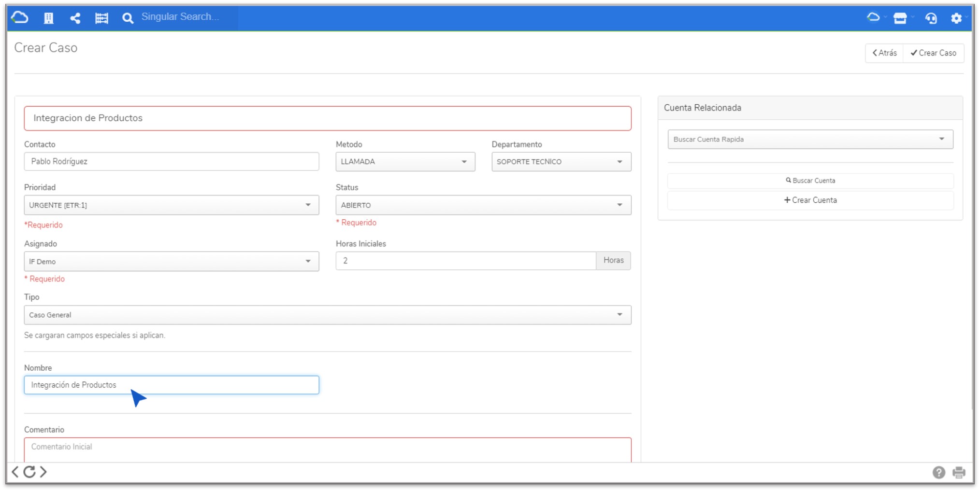Open the Metodo dropdown showing LLAMADA
The height and width of the screenshot is (491, 980).
[405, 162]
